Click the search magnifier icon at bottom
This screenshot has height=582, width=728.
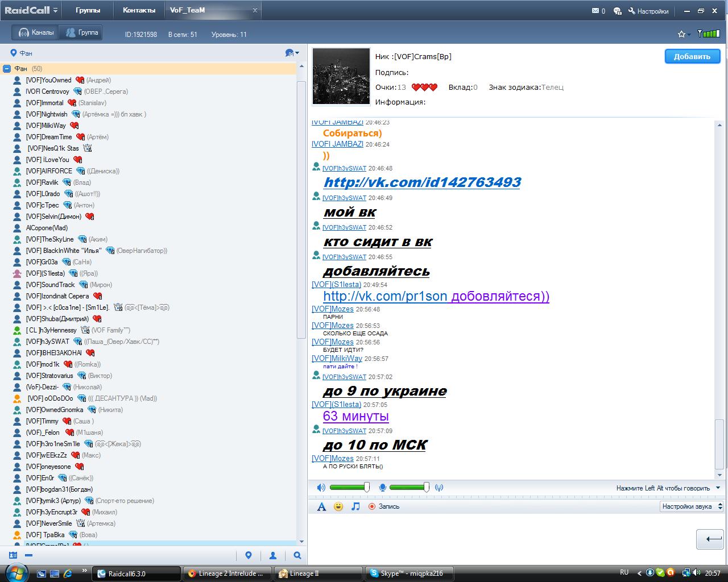(297, 555)
